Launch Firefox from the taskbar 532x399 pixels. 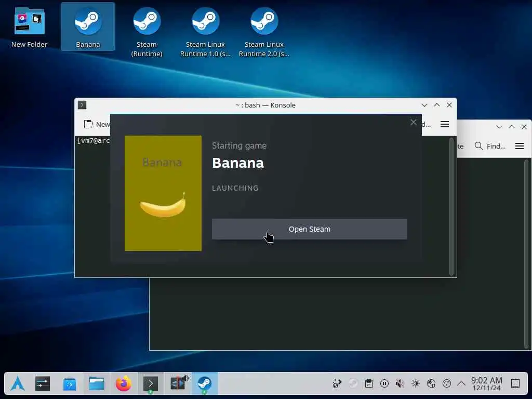(x=124, y=384)
